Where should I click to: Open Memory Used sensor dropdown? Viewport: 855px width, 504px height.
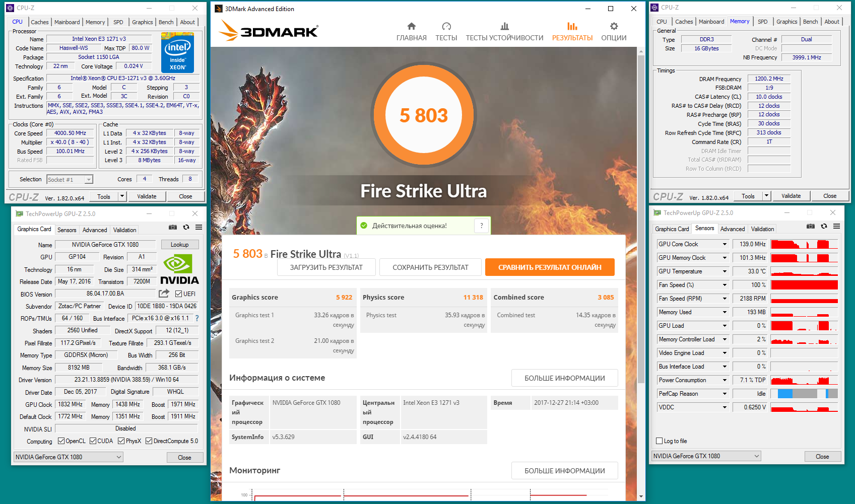coord(725,312)
